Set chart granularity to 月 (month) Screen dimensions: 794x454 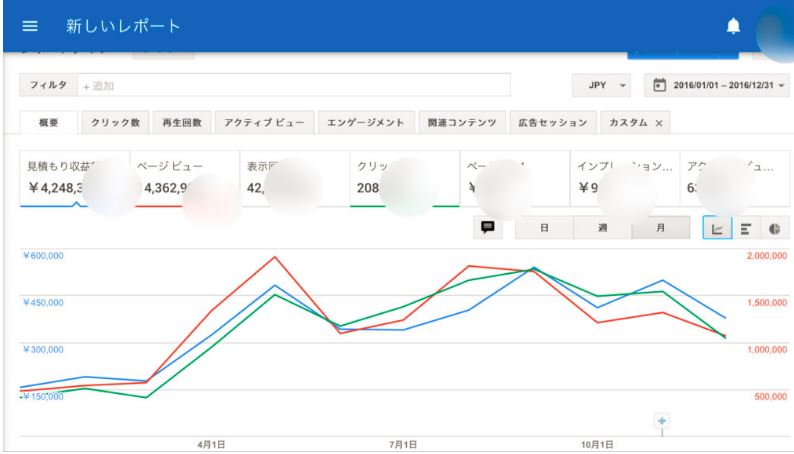tap(659, 227)
